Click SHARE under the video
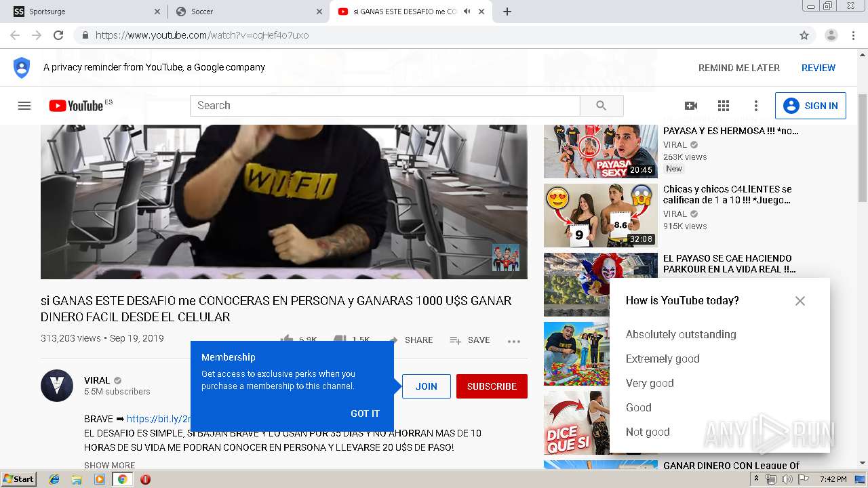The image size is (868, 488). 410,340
